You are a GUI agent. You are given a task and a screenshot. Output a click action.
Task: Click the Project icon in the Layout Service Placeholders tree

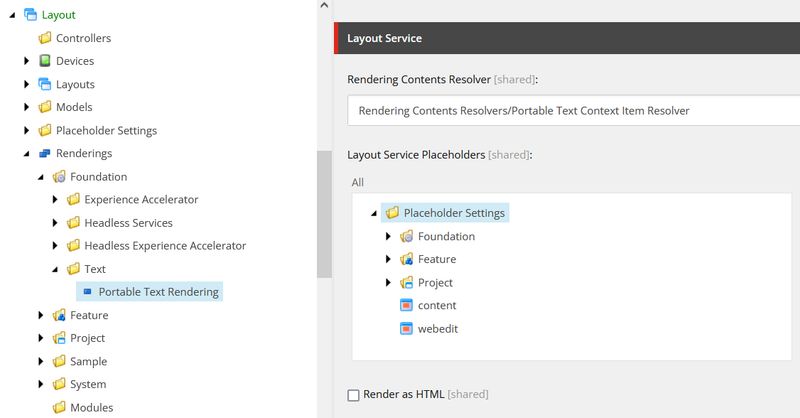[407, 282]
